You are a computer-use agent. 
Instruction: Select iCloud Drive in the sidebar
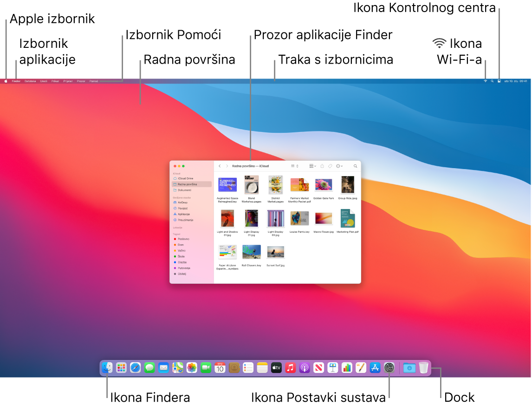coord(185,178)
